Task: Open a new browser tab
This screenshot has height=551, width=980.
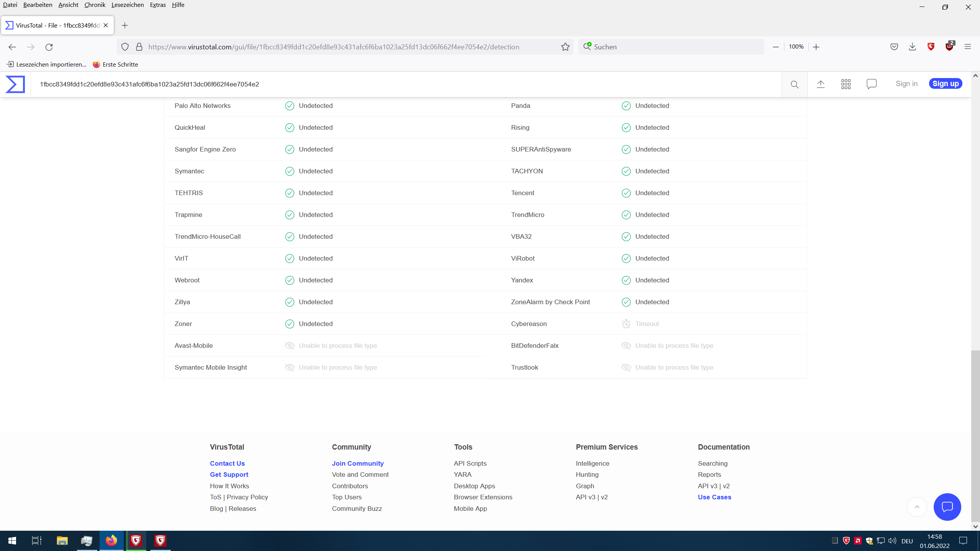Action: tap(125, 25)
